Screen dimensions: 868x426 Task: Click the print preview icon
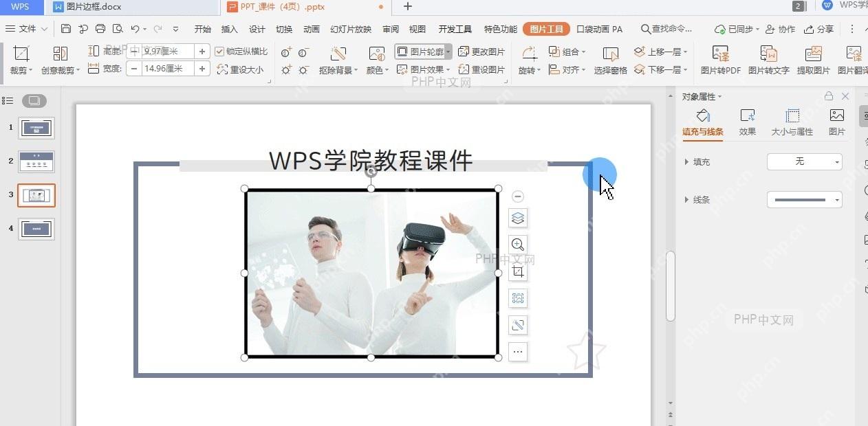[118, 29]
